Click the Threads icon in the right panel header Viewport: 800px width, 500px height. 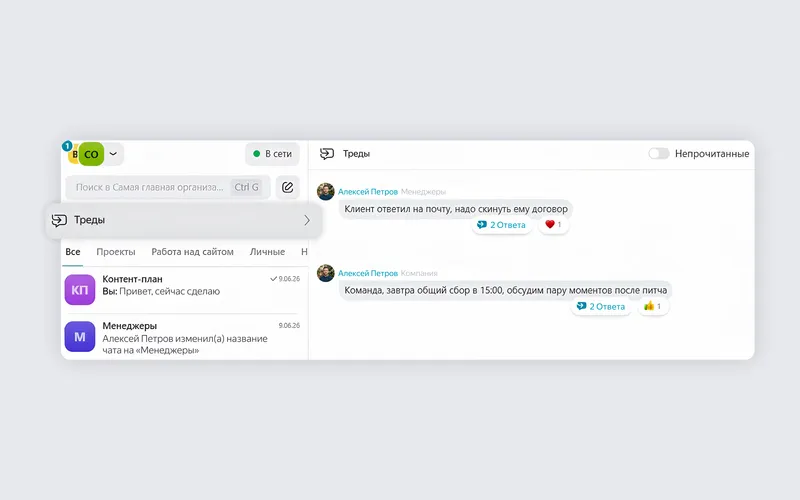pos(327,154)
